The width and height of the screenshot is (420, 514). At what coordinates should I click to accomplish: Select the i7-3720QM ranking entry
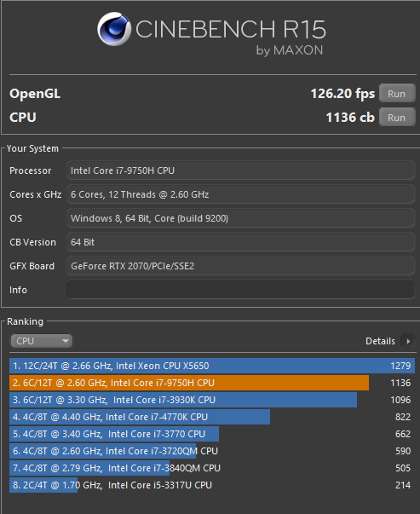click(x=212, y=451)
